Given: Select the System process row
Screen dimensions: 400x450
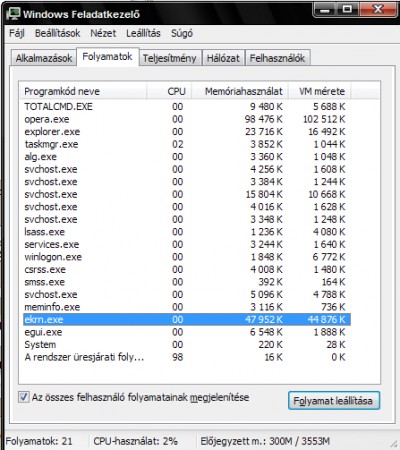Looking at the screenshot, I should pos(187,344).
